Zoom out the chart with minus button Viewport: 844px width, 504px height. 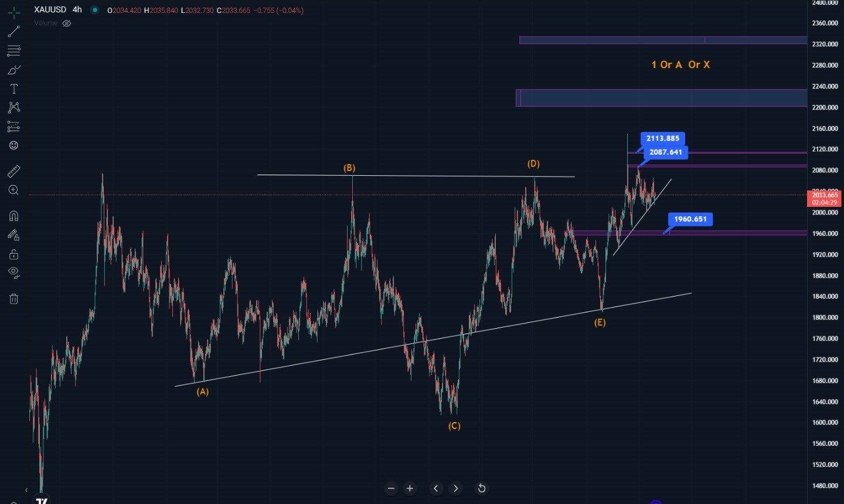point(391,488)
